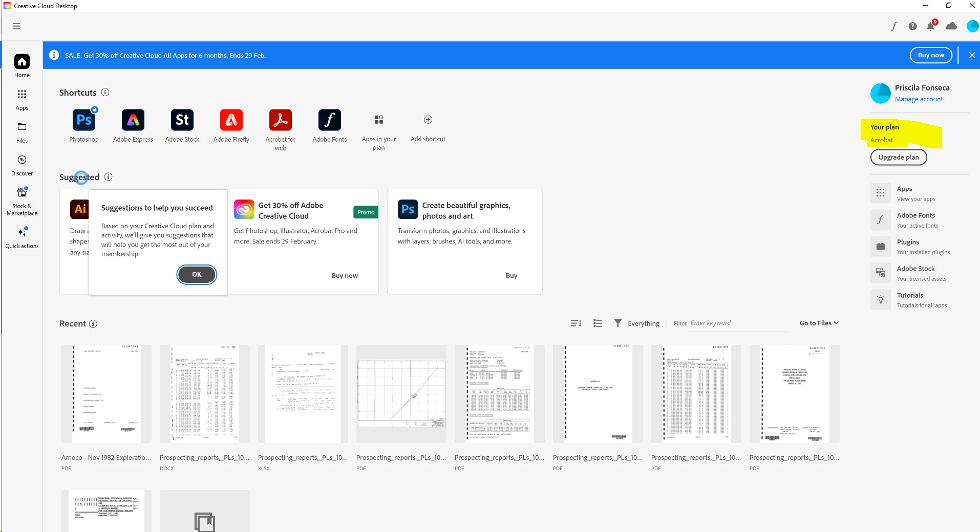This screenshot has height=532, width=980.
Task: Click the Manage account link
Action: 919,99
